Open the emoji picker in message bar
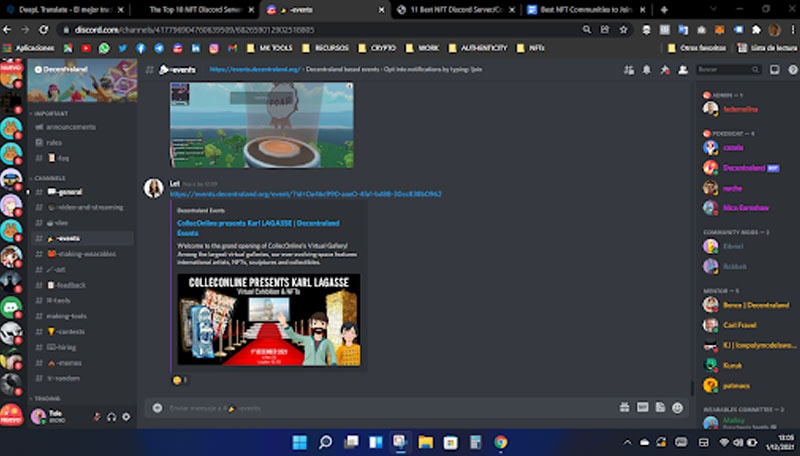Viewport: 800px width, 456px height. (x=677, y=407)
